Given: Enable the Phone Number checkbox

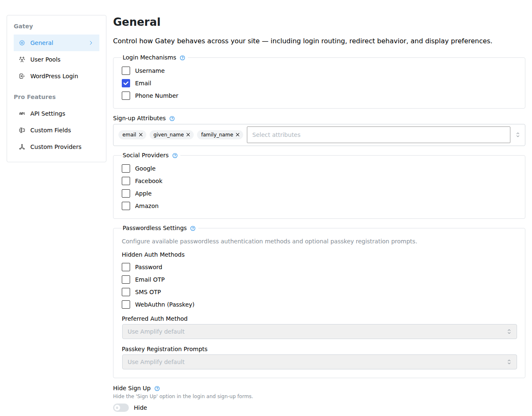Looking at the screenshot, I should (x=126, y=96).
